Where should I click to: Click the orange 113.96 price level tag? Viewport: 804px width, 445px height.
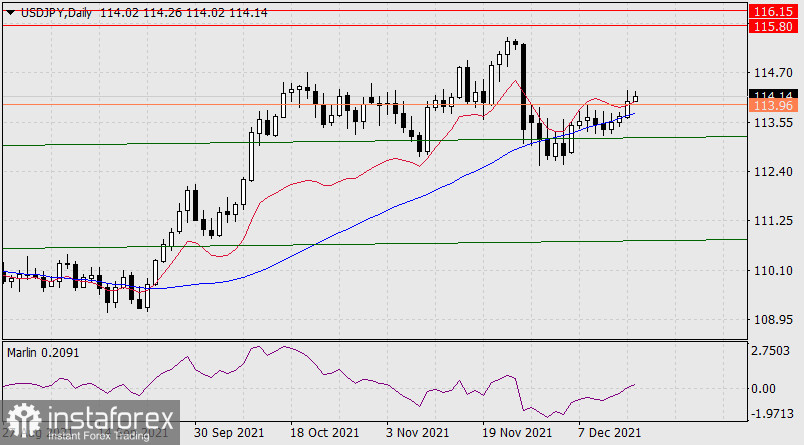point(774,106)
